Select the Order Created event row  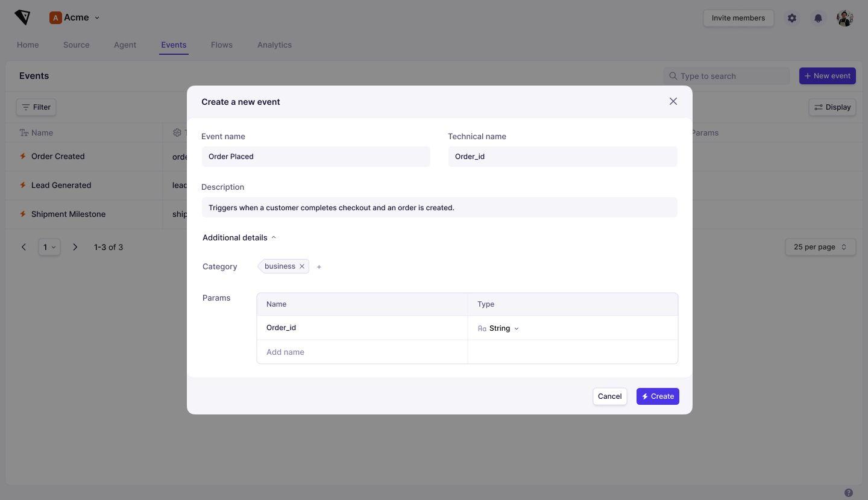[96, 157]
